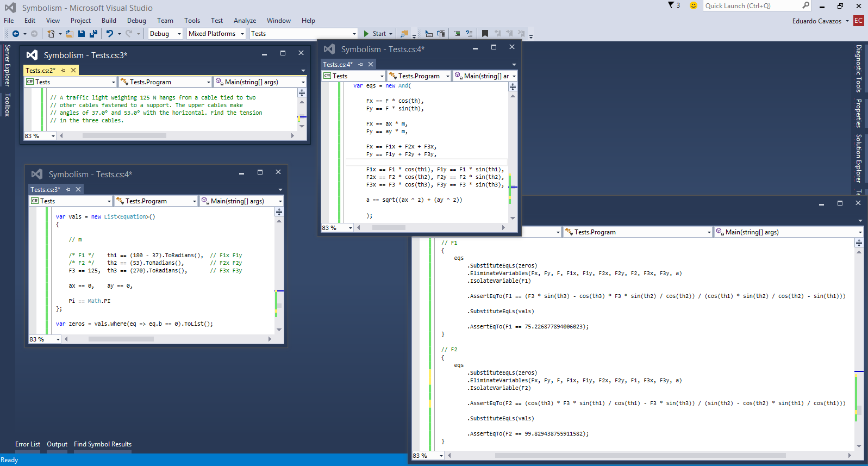
Task: Click the Eduardo Cavazos account name
Action: pyautogui.click(x=816, y=21)
